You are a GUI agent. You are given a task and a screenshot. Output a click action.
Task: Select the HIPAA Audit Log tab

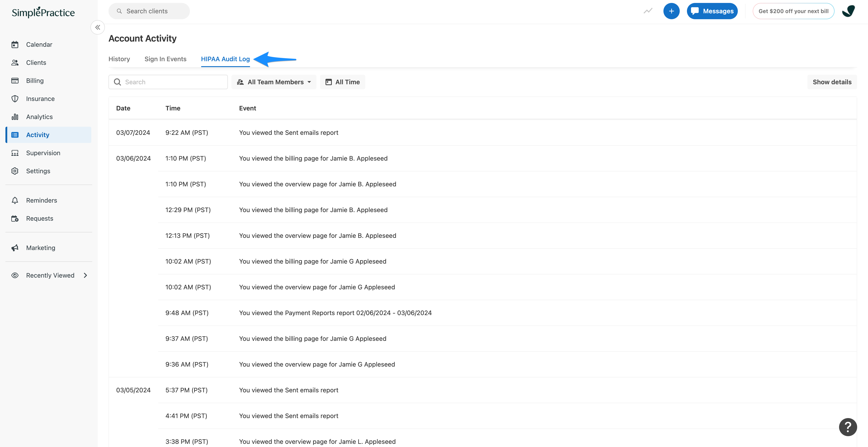tap(225, 59)
